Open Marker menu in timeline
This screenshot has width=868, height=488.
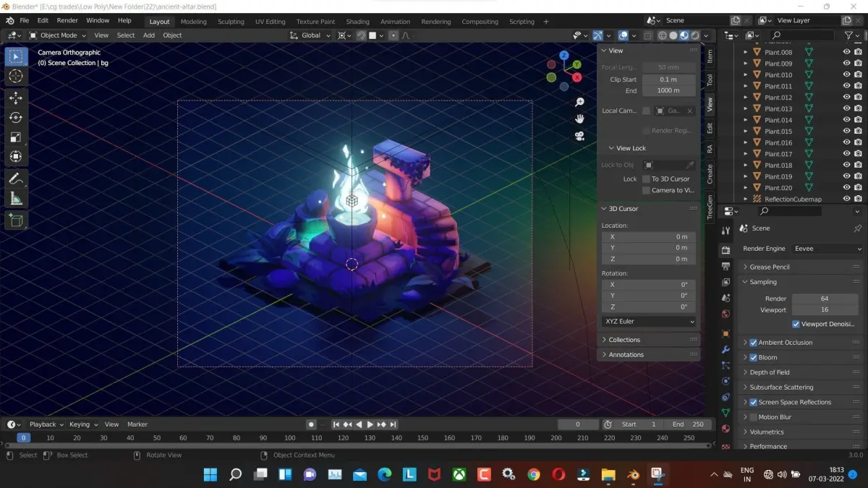point(137,424)
